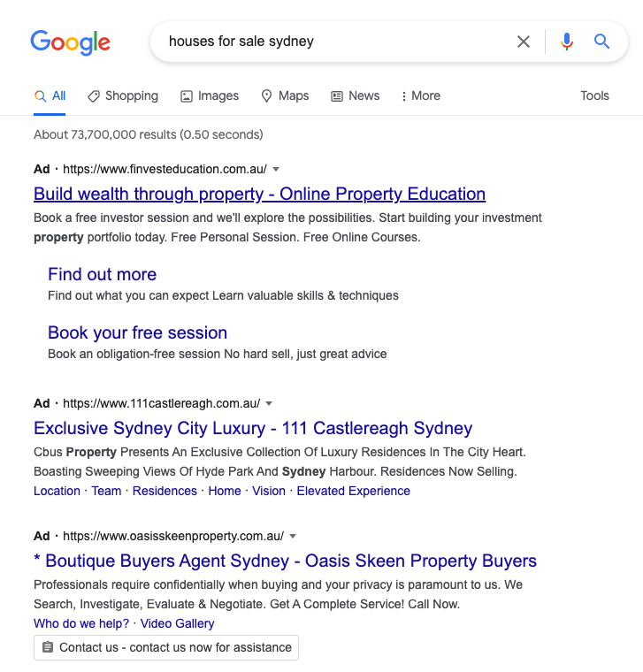This screenshot has height=672, width=643.
Task: Click the Residences sitelink
Action: [165, 491]
